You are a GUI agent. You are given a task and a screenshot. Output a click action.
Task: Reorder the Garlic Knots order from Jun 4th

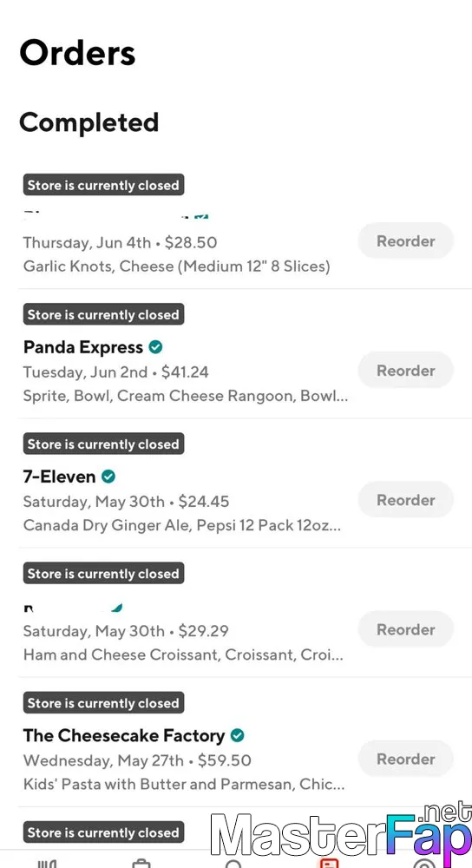[405, 240]
